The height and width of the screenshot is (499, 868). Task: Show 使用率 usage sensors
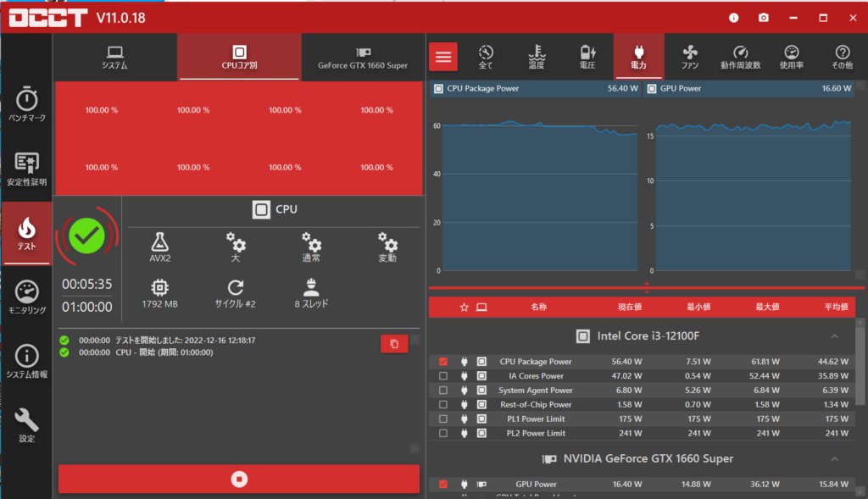click(x=792, y=57)
